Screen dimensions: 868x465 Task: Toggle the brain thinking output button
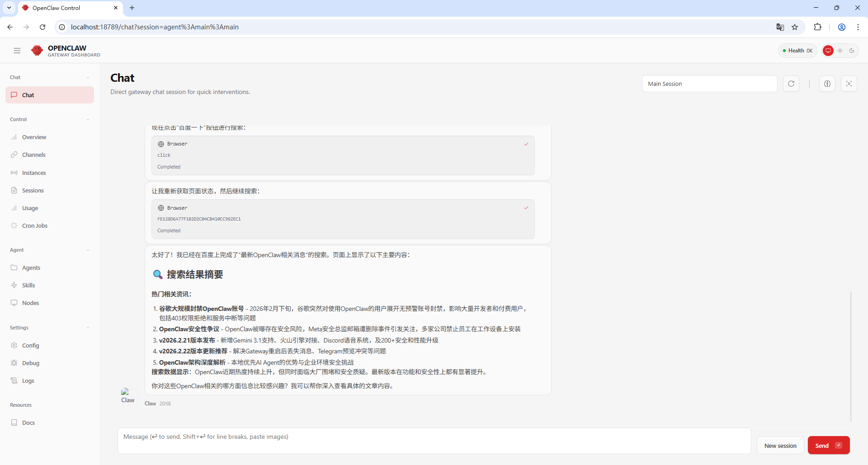click(x=827, y=84)
